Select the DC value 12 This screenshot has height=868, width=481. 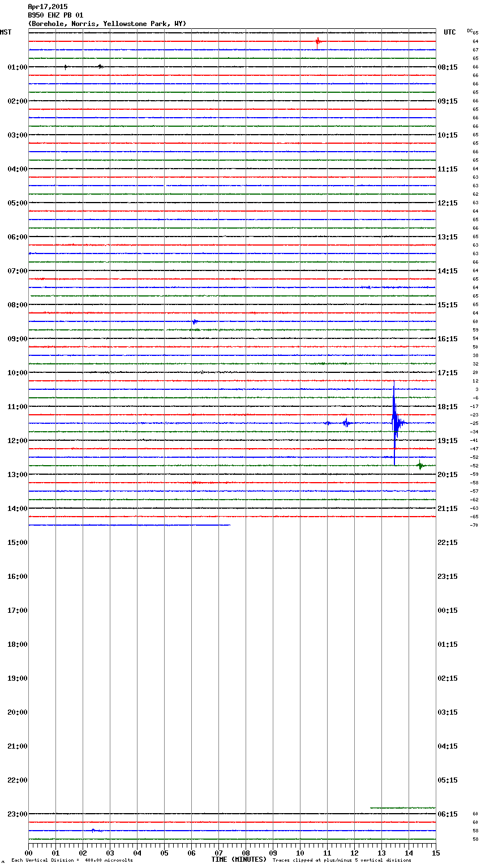[x=475, y=381]
